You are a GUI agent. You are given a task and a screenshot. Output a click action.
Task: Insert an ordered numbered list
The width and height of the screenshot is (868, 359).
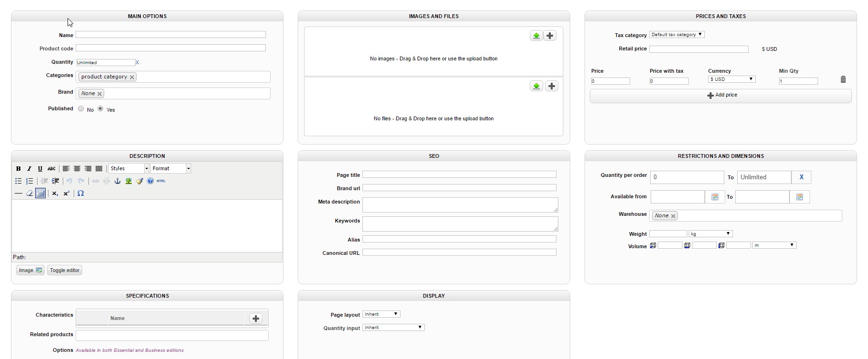29,181
